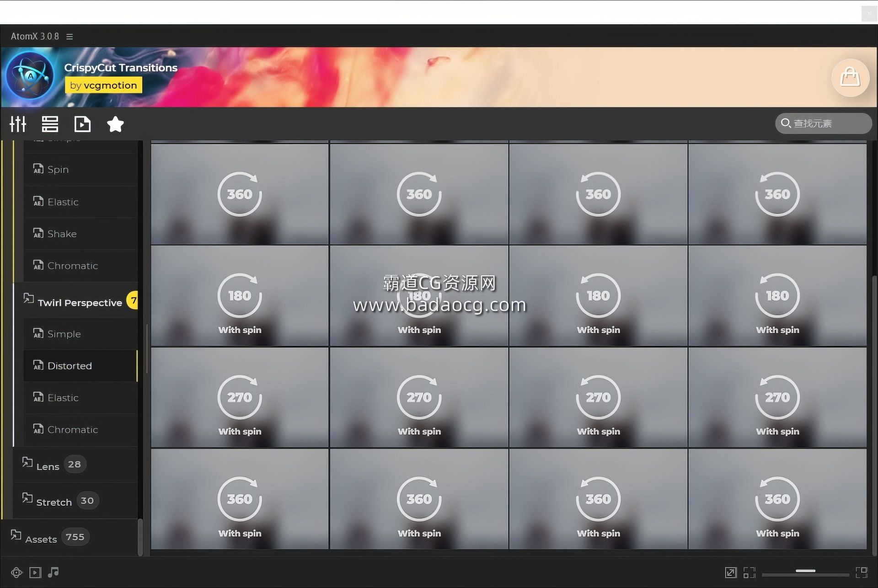Screen dimensions: 878x588
Task: Click the AE icon beside Shake
Action: (x=38, y=233)
